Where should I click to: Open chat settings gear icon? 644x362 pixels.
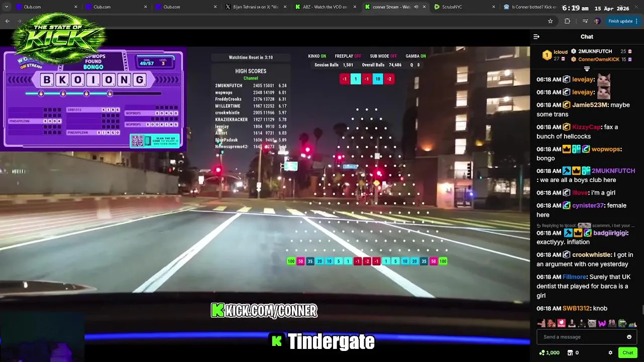610,353
